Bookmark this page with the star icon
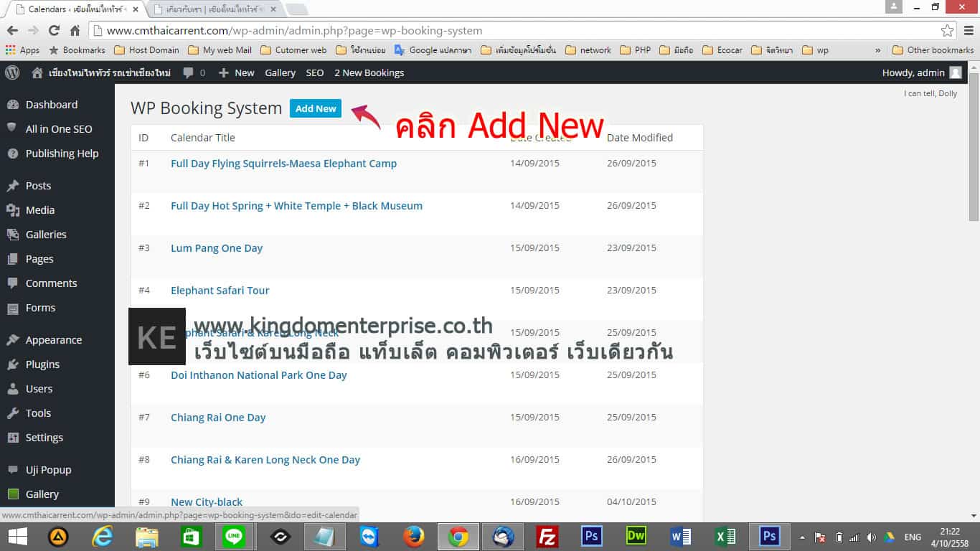980x551 pixels. (x=947, y=31)
